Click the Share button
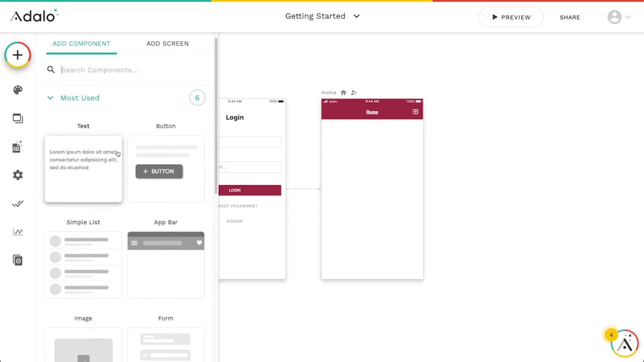644x362 pixels. tap(570, 17)
